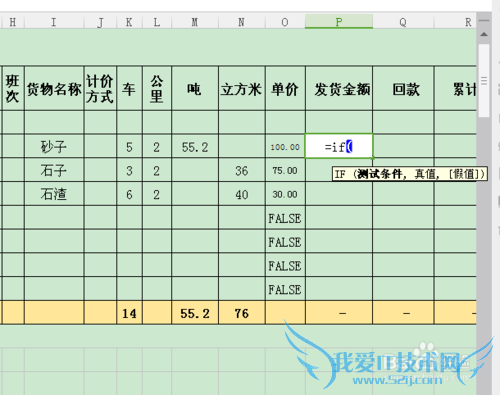The image size is (500, 395).
Task: Click the unit price cell 75.00
Action: 285,170
